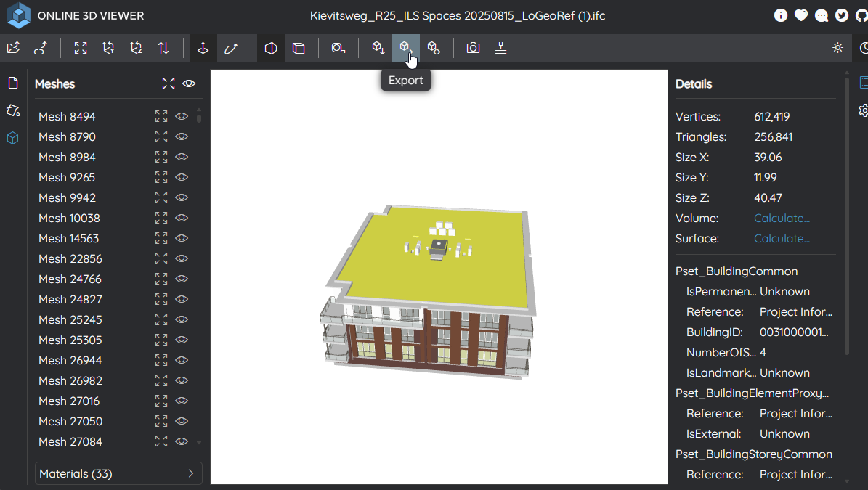Create a snapshot with the camera icon
The height and width of the screenshot is (490, 868).
click(473, 48)
